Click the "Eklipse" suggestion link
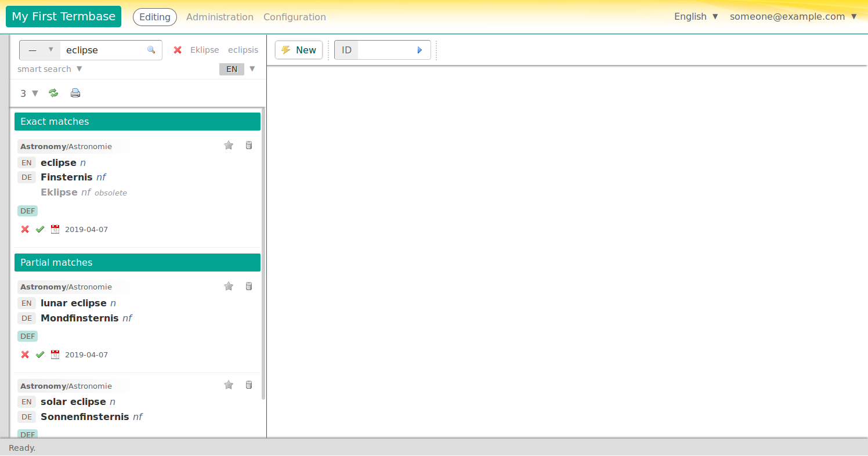Screen dimensions: 868x456 pos(204,50)
